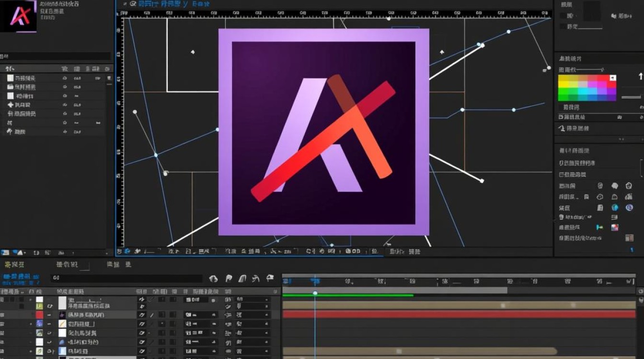Click the large purple logo in the composition viewer

[323, 132]
